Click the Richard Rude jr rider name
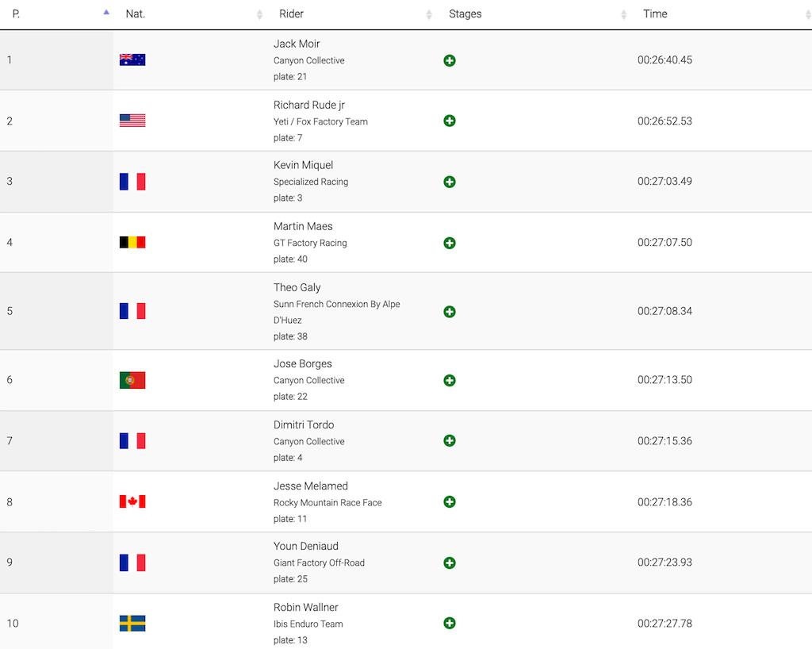812x649 pixels. point(309,106)
